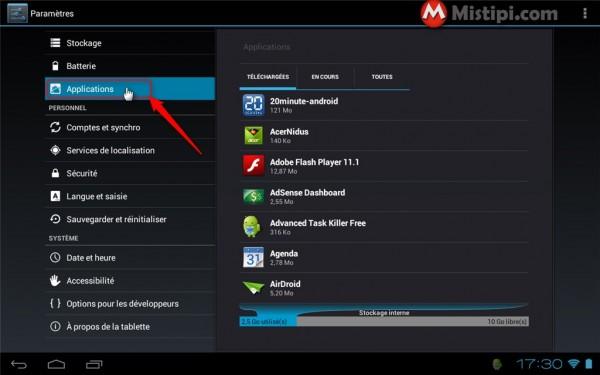600x375 pixels.
Task: Open Batterie settings
Action: pyautogui.click(x=130, y=66)
